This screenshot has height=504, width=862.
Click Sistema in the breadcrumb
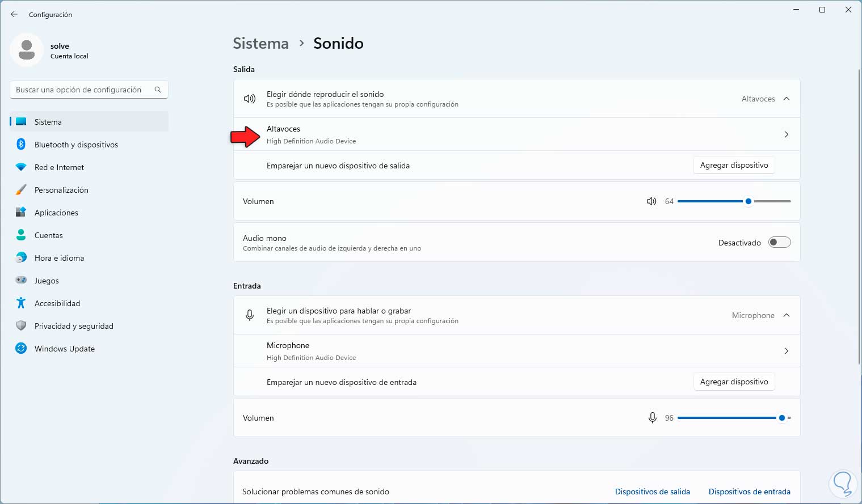pyautogui.click(x=260, y=43)
